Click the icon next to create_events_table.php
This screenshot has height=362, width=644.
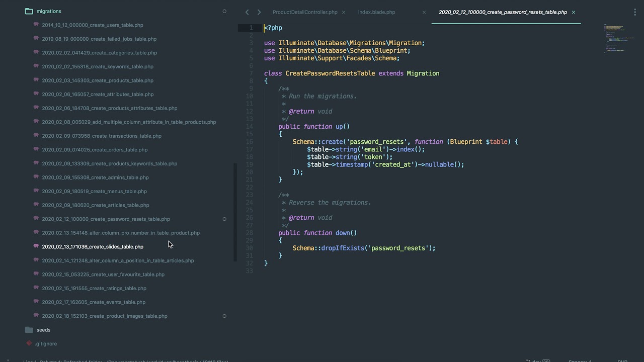[x=36, y=302]
